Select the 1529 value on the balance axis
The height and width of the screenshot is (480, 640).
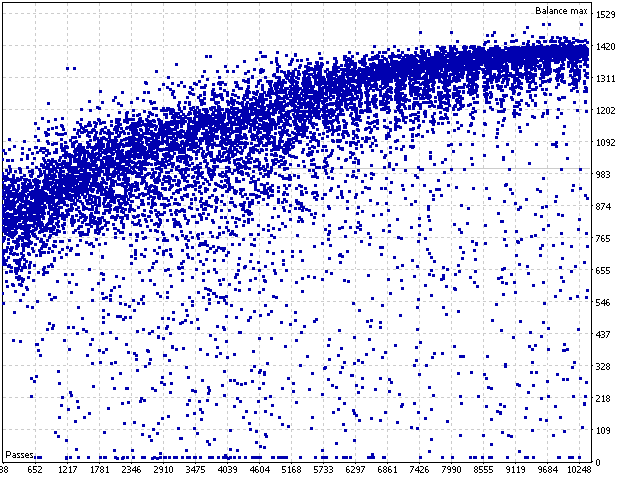pos(606,15)
